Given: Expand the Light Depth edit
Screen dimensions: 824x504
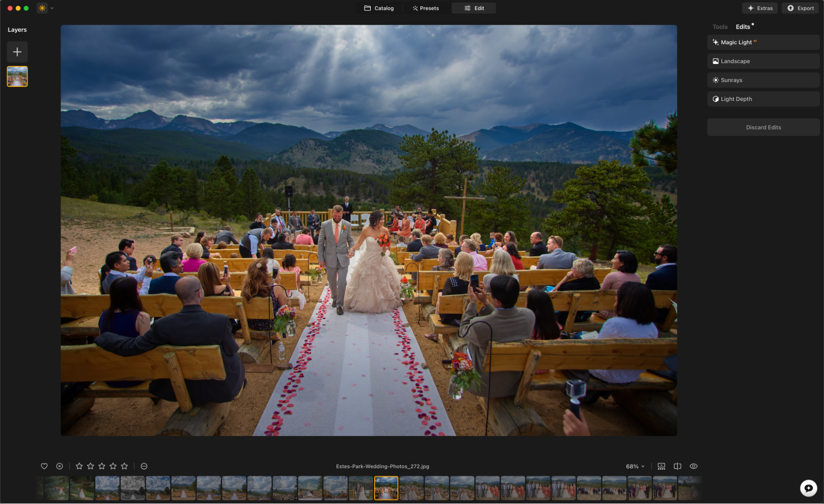Looking at the screenshot, I should [x=763, y=99].
